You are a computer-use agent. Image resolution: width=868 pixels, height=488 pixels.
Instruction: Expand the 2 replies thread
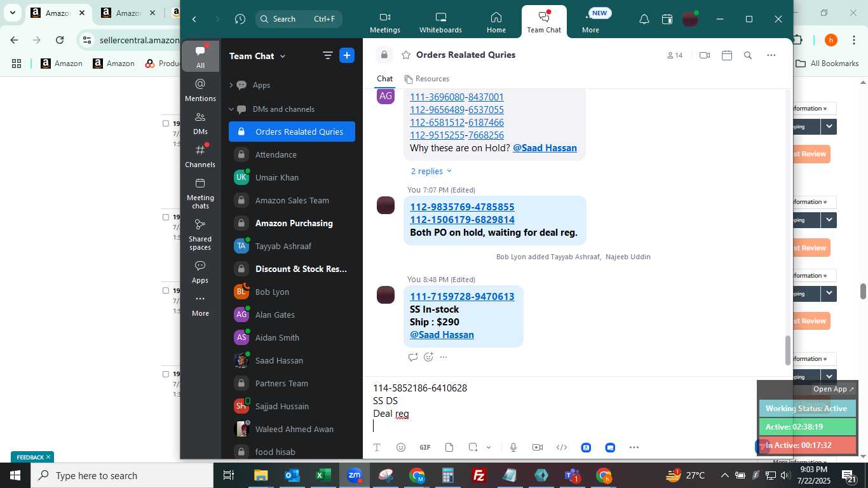pyautogui.click(x=431, y=171)
